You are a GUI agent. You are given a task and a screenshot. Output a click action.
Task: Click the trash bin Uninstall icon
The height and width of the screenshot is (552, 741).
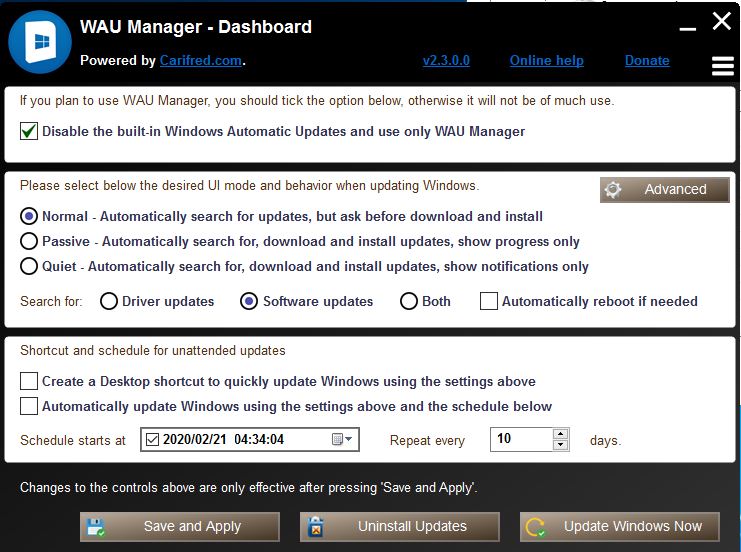click(315, 527)
